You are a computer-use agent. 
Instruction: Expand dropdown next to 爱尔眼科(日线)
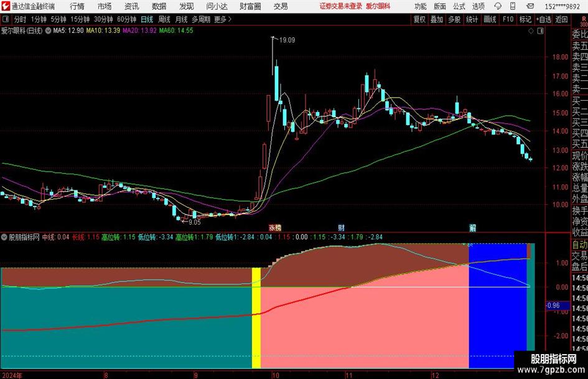(x=48, y=30)
